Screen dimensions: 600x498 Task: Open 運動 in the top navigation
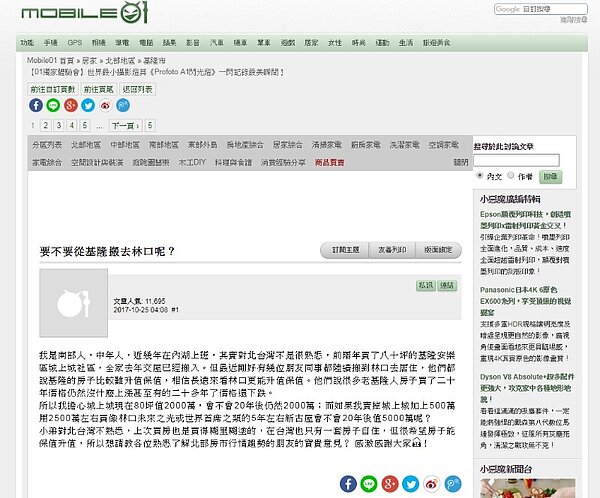[x=382, y=42]
